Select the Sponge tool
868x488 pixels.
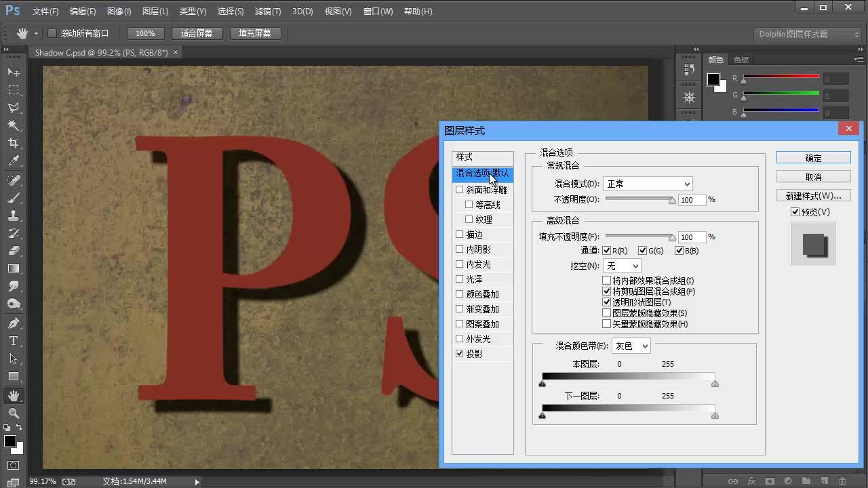14,304
